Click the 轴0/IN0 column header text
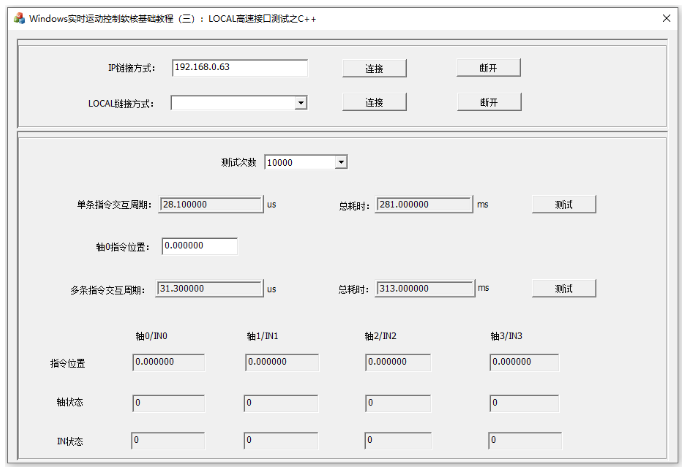Viewport: 689px width, 473px height. pyautogui.click(x=151, y=336)
